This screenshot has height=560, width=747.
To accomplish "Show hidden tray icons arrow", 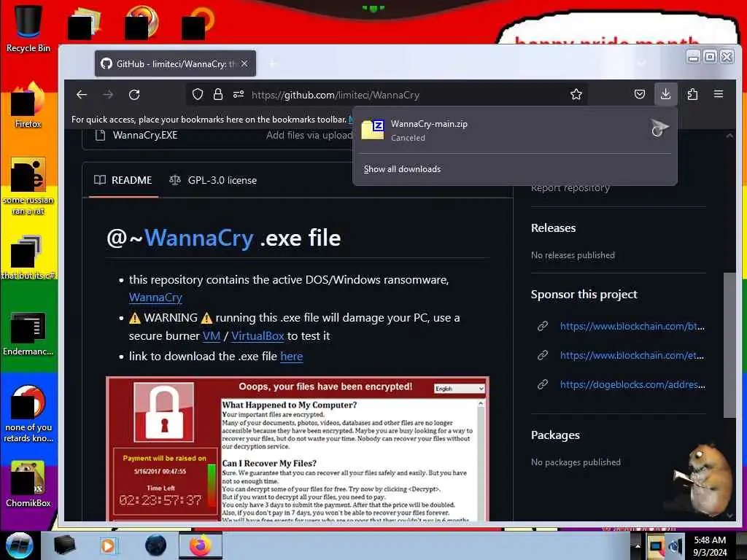I will (638, 547).
